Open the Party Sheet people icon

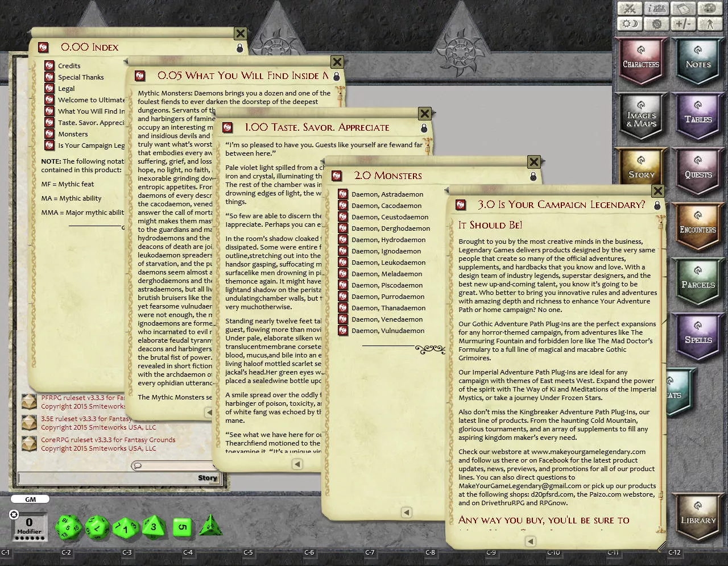click(656, 9)
